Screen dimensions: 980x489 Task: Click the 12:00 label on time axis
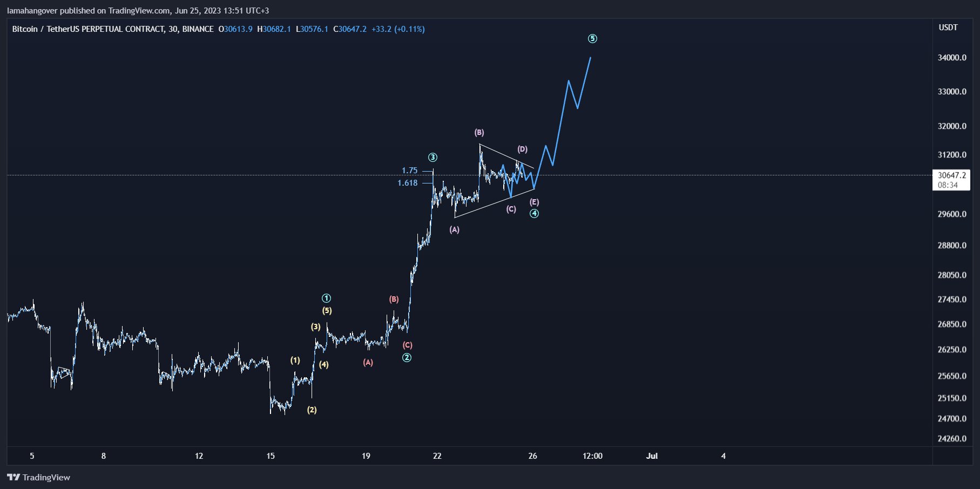(x=592, y=456)
